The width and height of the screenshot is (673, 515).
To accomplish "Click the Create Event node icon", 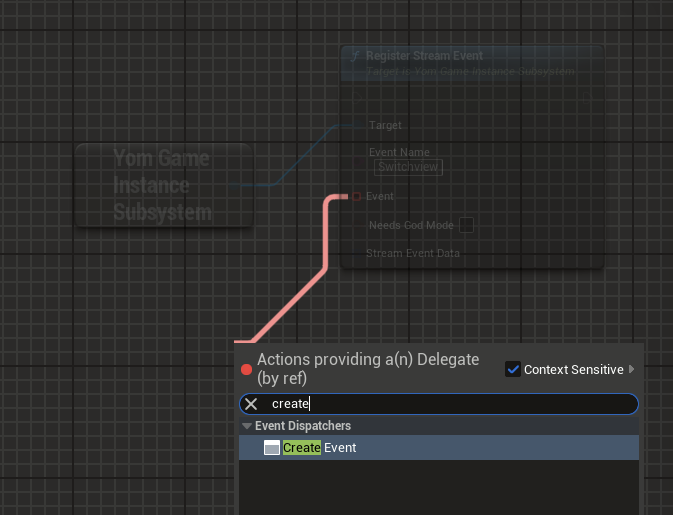I will (272, 448).
